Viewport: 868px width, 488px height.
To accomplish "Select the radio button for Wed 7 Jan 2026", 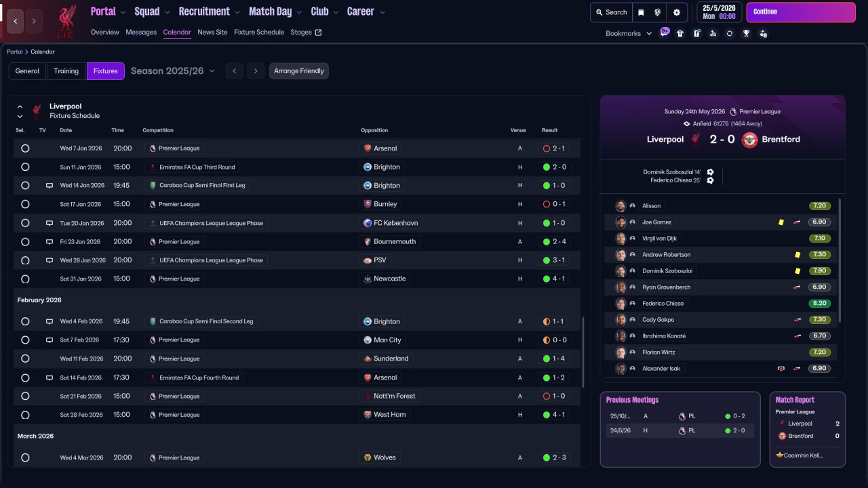I will click(25, 148).
